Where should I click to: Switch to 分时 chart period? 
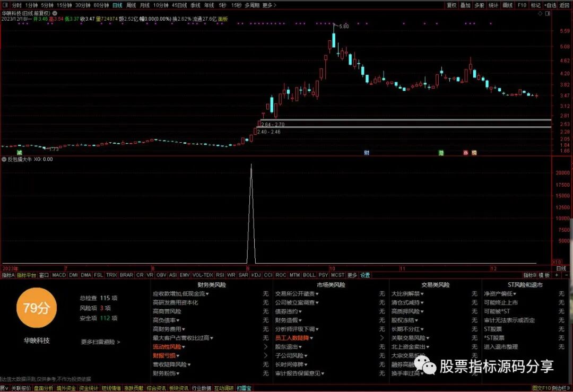(x=17, y=5)
